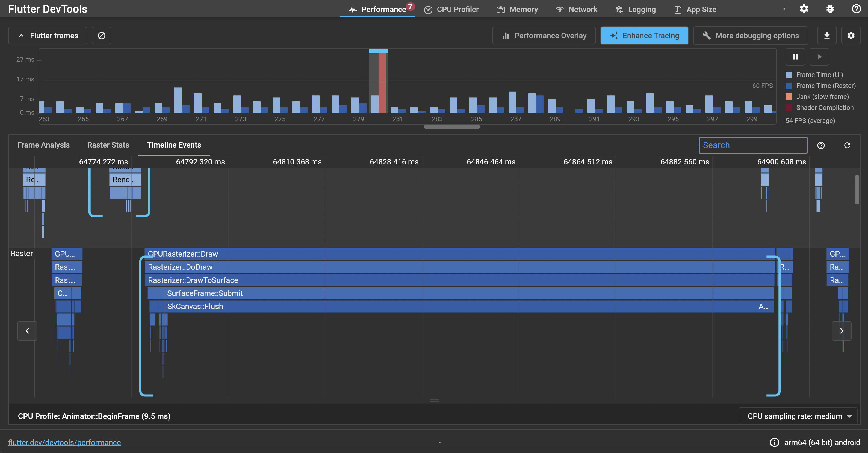Viewport: 868px width, 453px height.
Task: Click the bug report icon
Action: point(830,9)
